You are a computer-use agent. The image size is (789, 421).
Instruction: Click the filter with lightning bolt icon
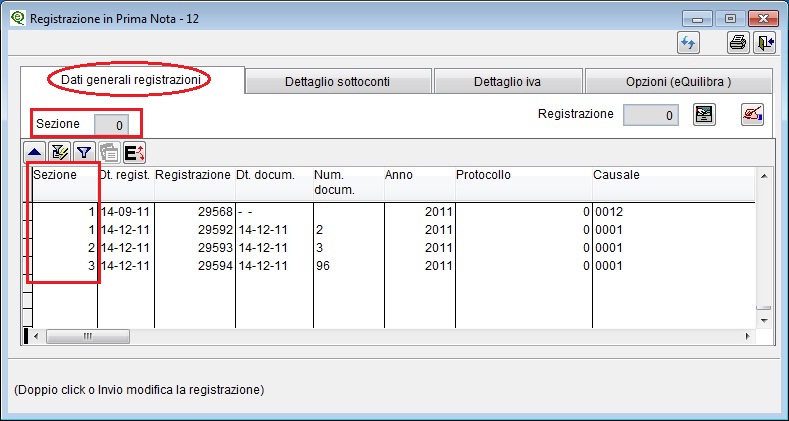[x=60, y=151]
